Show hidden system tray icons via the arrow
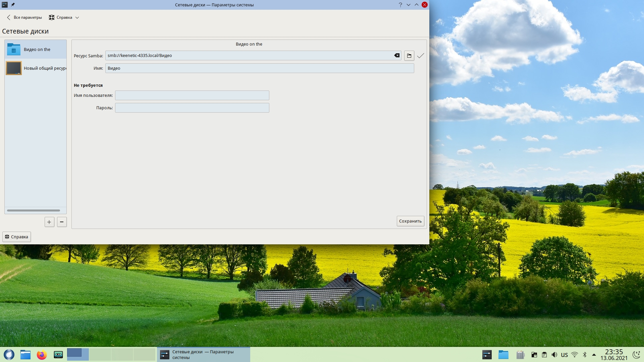Viewport: 644px width, 362px height. (x=594, y=355)
